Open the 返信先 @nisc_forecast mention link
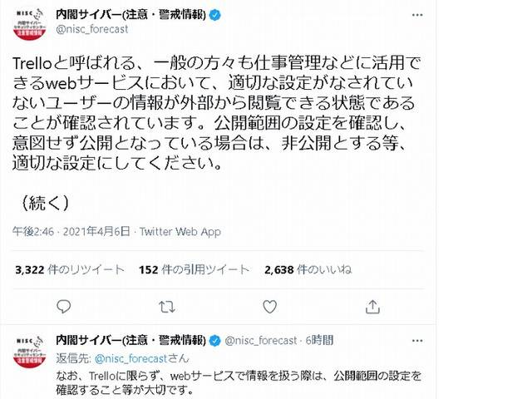 pyautogui.click(x=131, y=358)
